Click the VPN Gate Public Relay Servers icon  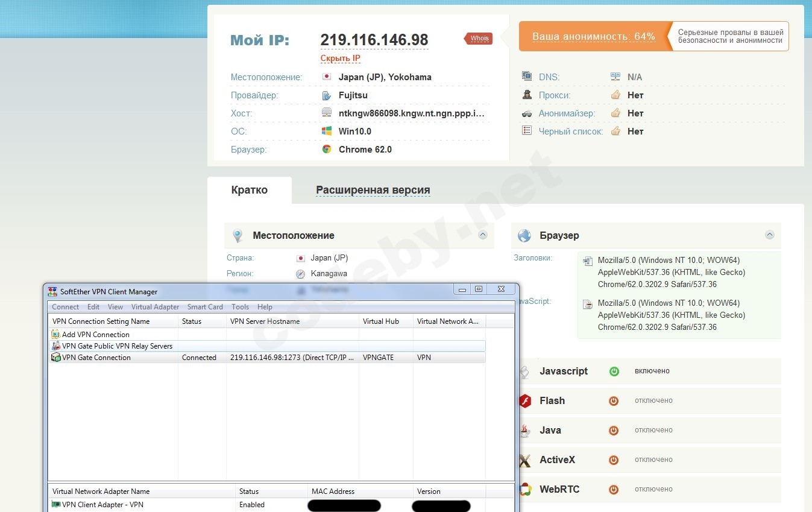coord(55,346)
